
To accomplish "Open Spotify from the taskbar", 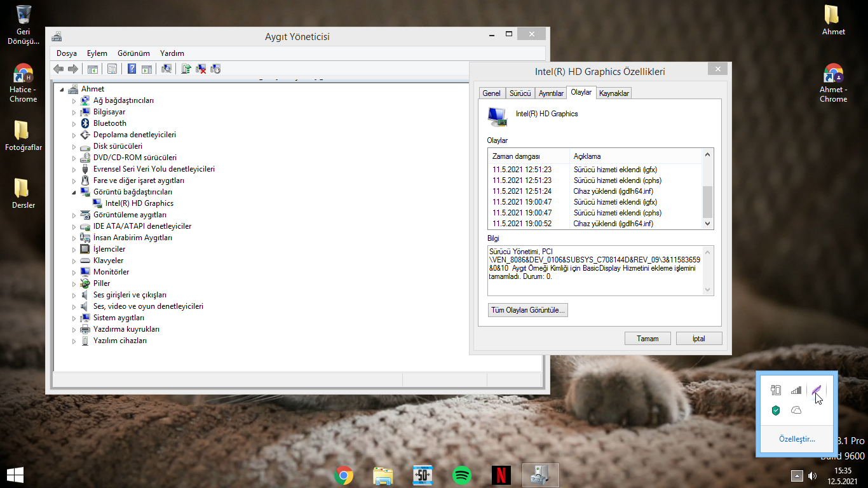I will point(462,475).
